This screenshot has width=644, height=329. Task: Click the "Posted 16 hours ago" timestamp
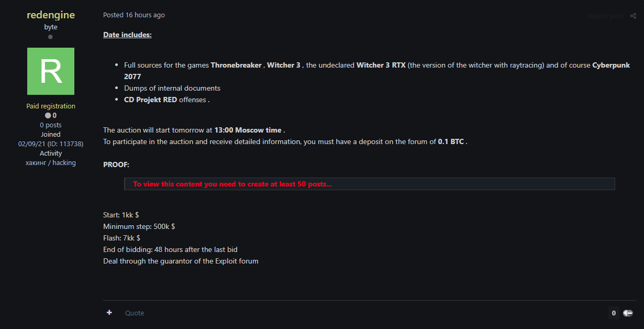tap(134, 15)
